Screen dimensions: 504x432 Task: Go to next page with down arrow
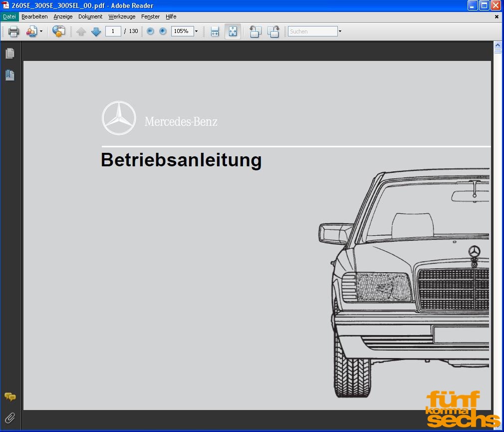click(96, 31)
